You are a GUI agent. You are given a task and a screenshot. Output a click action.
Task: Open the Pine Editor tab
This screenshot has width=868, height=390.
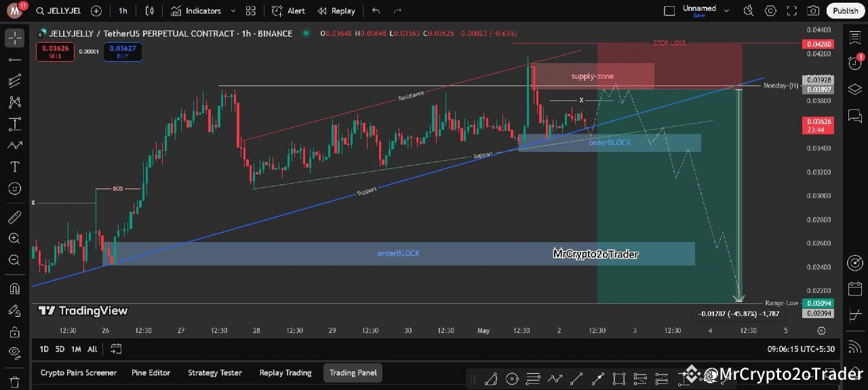[151, 372]
